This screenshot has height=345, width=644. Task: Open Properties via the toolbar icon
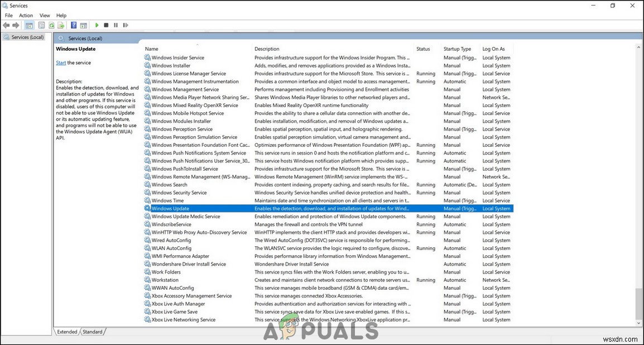[42, 26]
